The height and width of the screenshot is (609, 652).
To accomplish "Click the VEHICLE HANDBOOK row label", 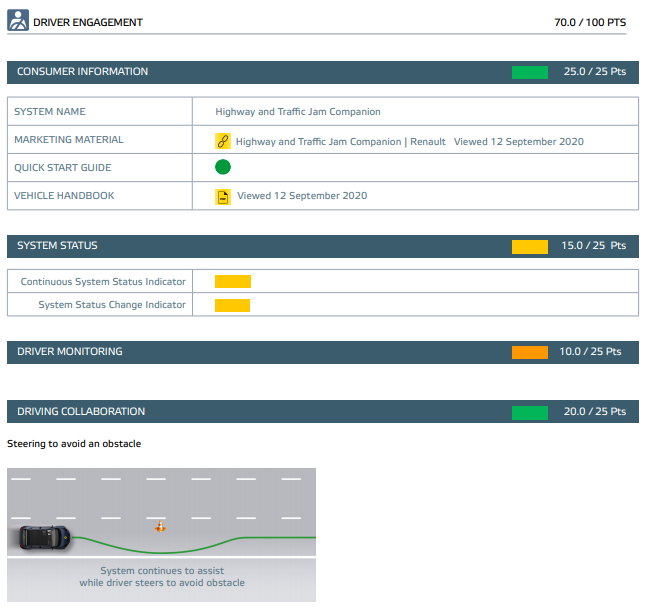I will 64,195.
